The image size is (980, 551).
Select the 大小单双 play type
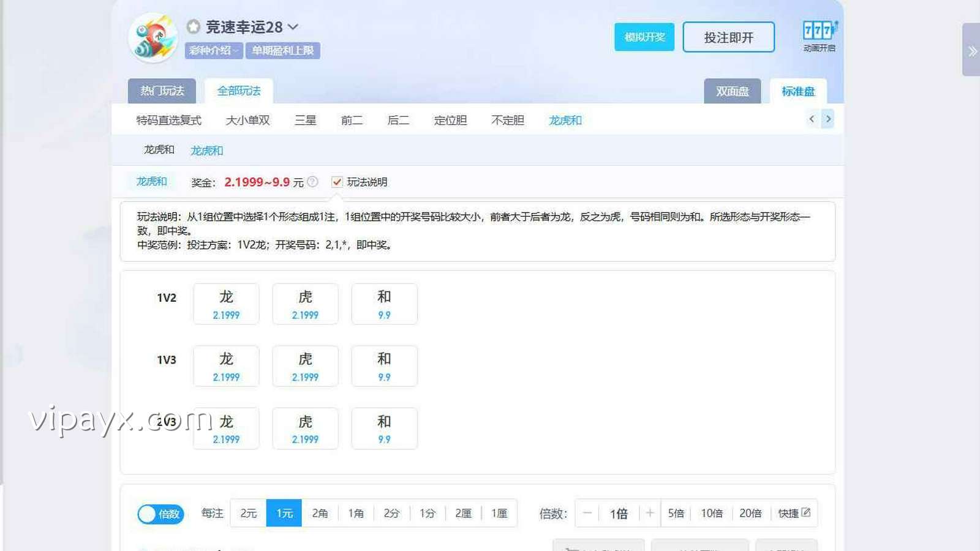coord(247,120)
